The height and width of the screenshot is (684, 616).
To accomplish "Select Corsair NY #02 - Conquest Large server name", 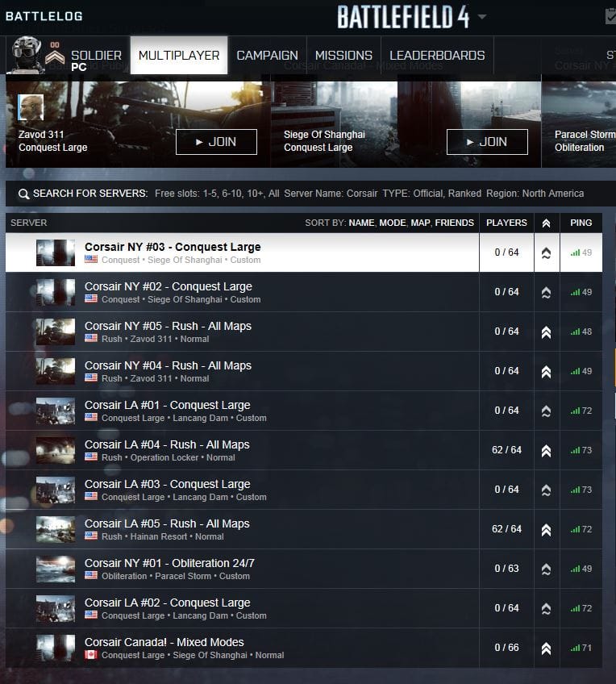I will [x=169, y=286].
